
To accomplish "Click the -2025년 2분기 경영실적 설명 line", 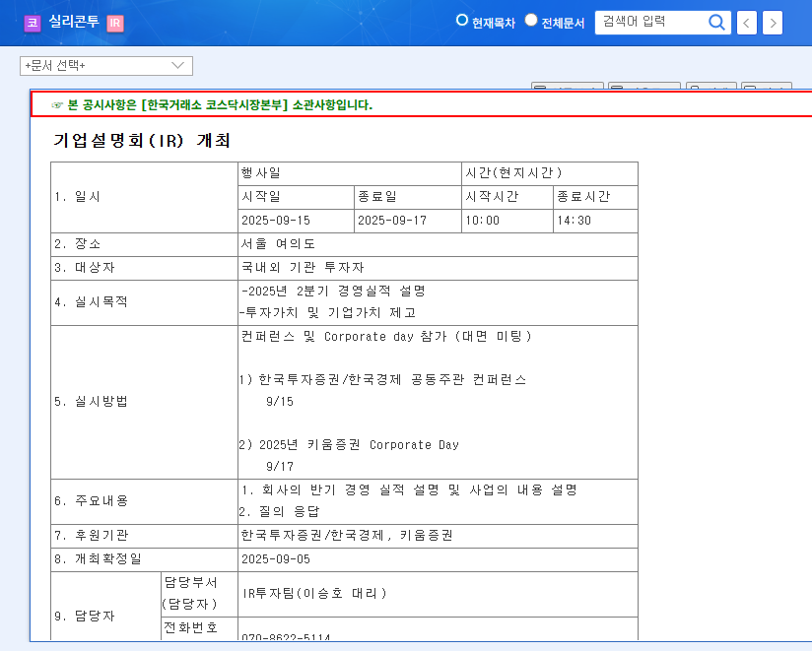I will pos(333,292).
